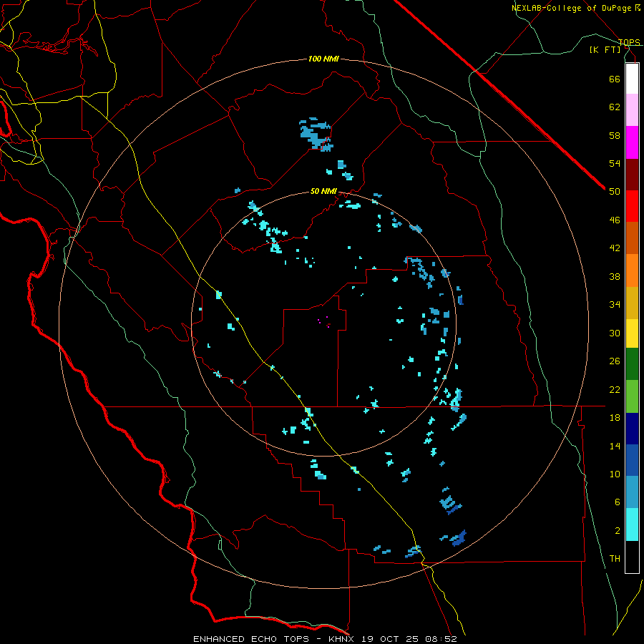Click the '50 NMI' range ring label
644x644 pixels.
(323, 191)
